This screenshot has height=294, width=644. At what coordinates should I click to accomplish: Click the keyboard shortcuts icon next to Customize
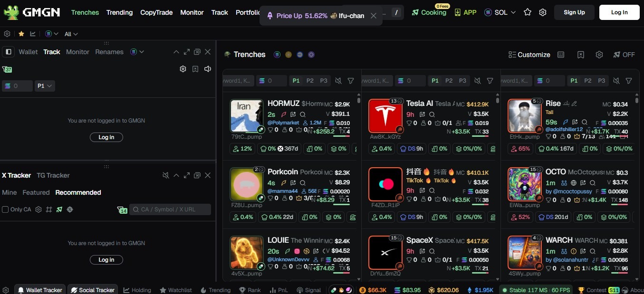point(561,55)
